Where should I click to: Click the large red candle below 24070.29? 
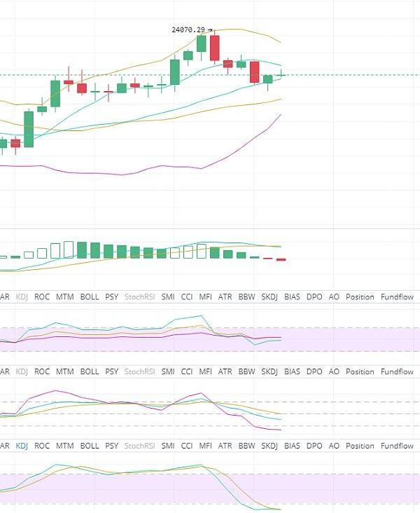click(214, 48)
